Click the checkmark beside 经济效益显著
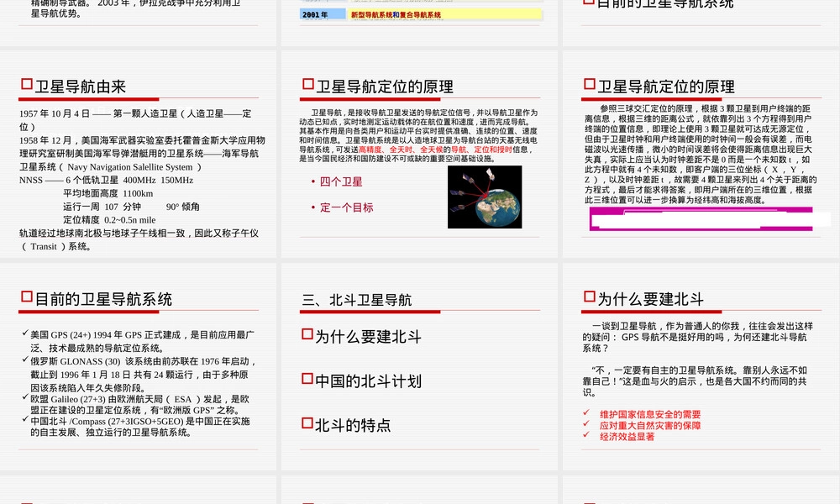Screen dimensions: 840x504 pyautogui.click(x=586, y=435)
